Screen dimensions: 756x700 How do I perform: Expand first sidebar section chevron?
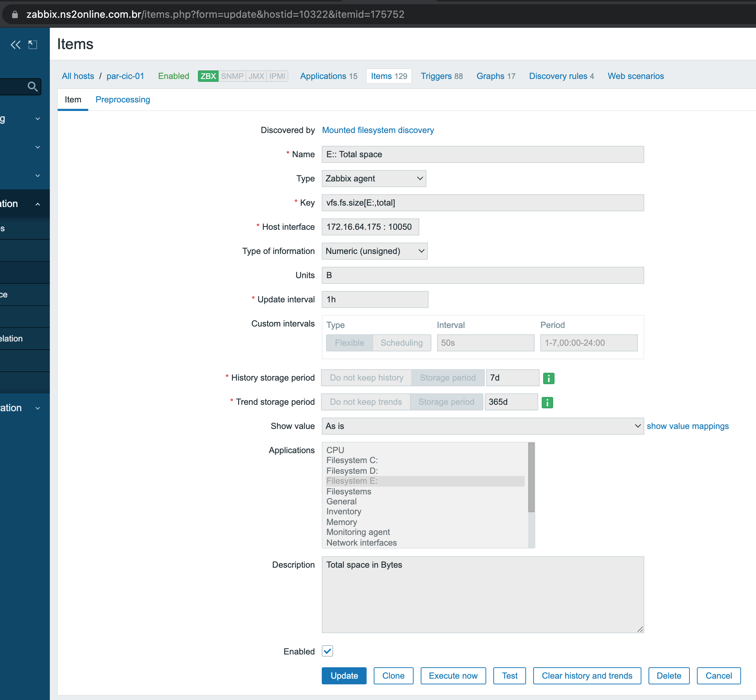(x=37, y=118)
